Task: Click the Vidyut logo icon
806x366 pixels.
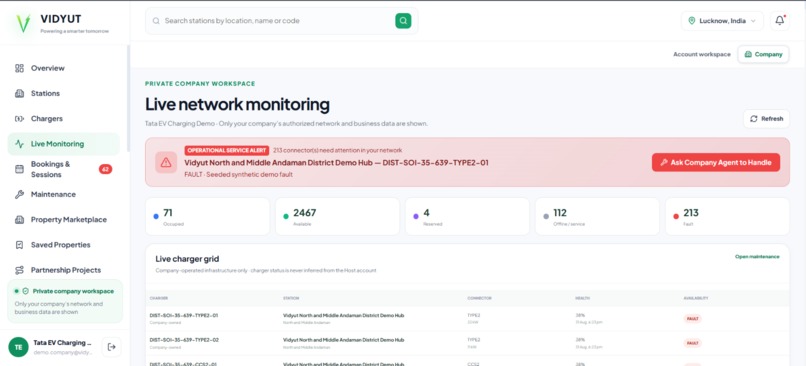Action: (23, 23)
